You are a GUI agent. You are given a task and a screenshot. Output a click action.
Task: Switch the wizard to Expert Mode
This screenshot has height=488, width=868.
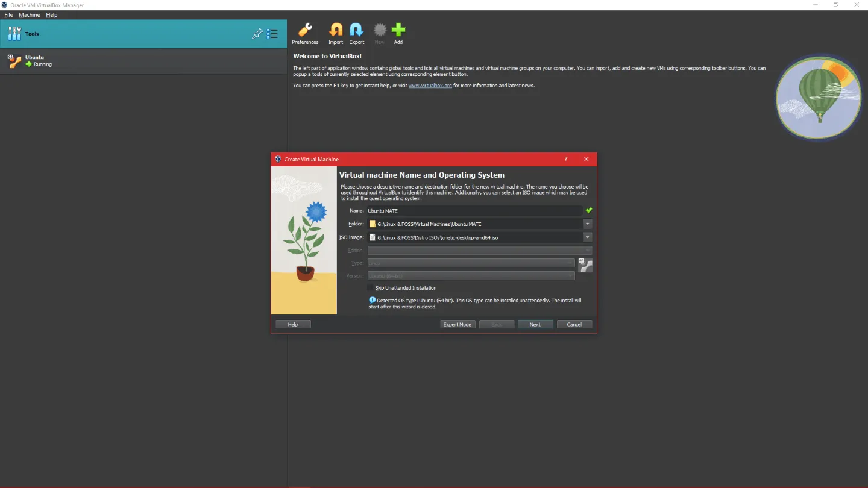[458, 324]
